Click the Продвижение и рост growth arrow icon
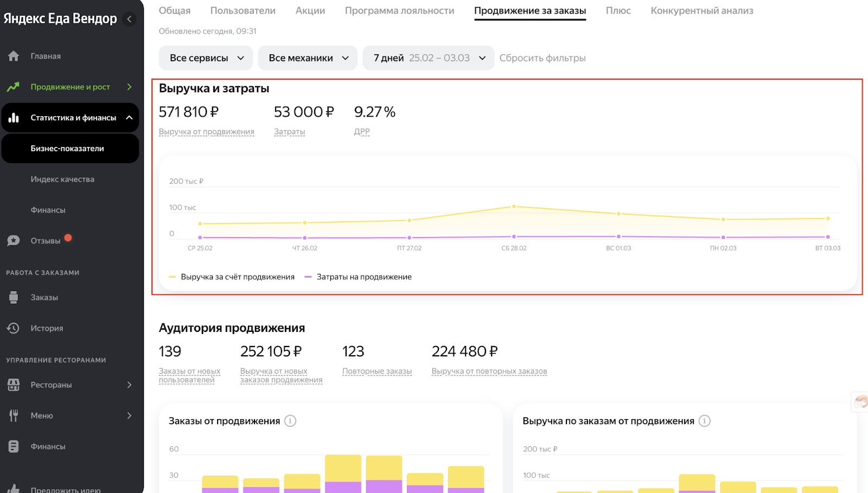This screenshot has height=493, width=868. pyautogui.click(x=14, y=87)
